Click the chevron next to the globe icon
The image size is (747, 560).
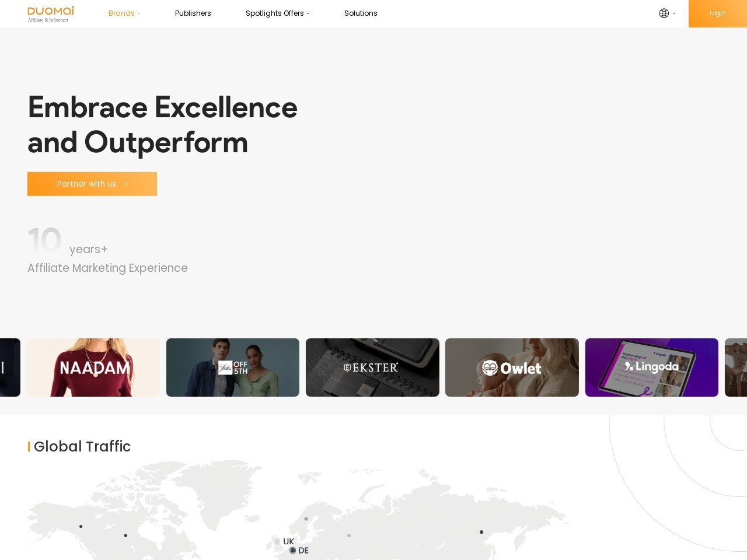[674, 13]
